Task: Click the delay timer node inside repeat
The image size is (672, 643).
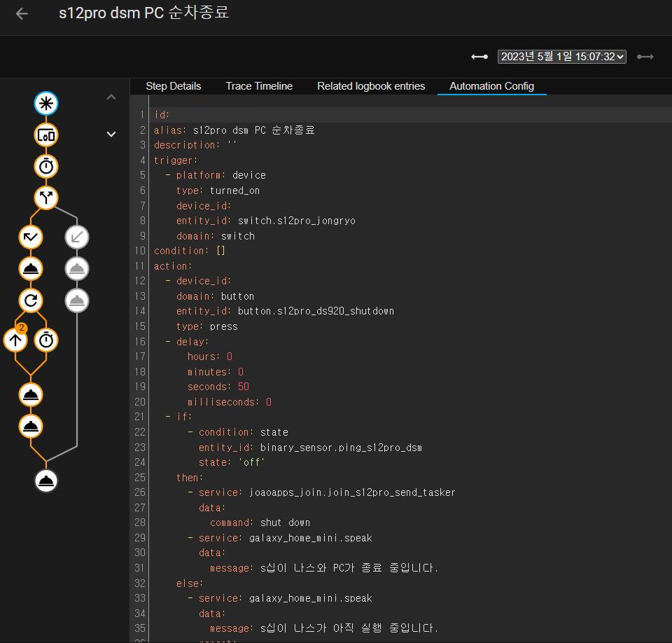Action: click(46, 340)
